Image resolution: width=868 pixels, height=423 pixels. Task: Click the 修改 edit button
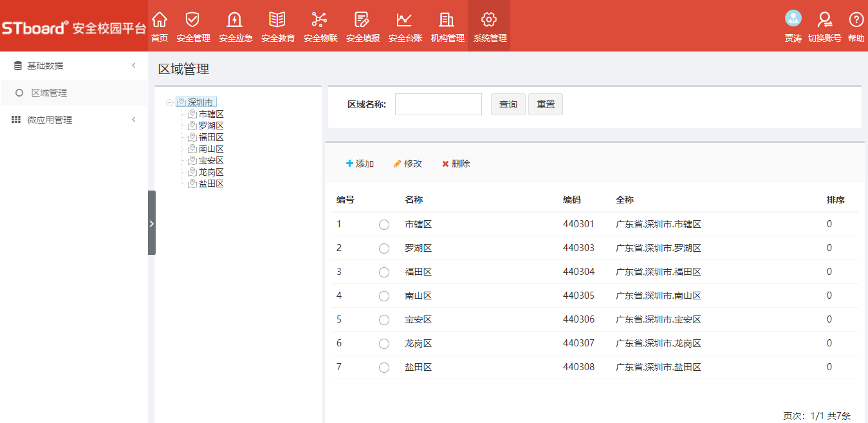coord(408,164)
